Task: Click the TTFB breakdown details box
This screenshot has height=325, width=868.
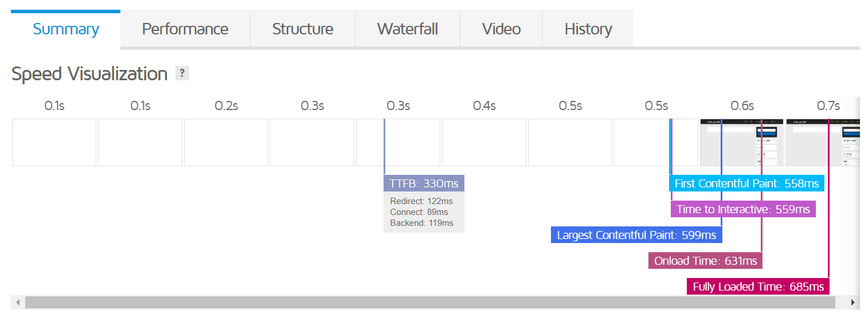Action: click(424, 212)
